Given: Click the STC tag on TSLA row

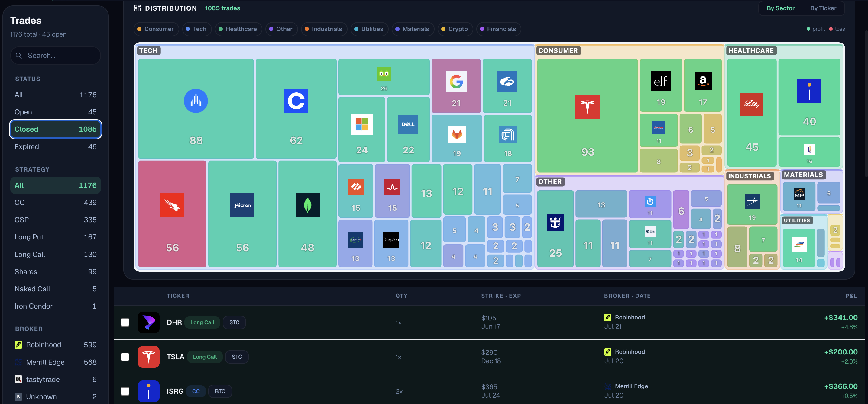Looking at the screenshot, I should (237, 357).
